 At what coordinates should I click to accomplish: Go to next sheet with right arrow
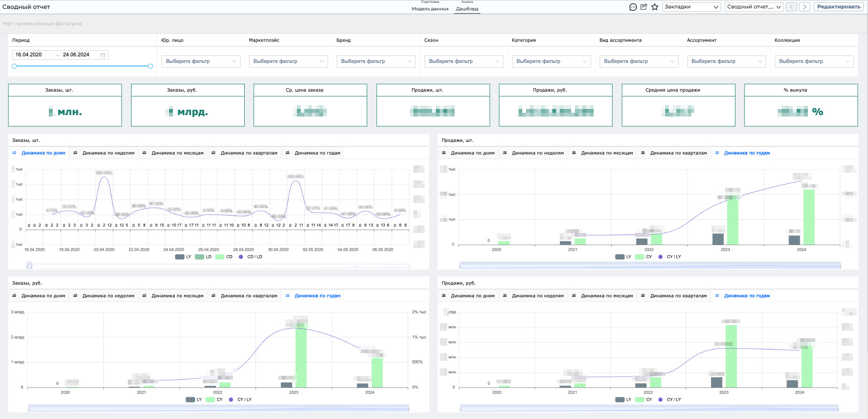coord(805,7)
